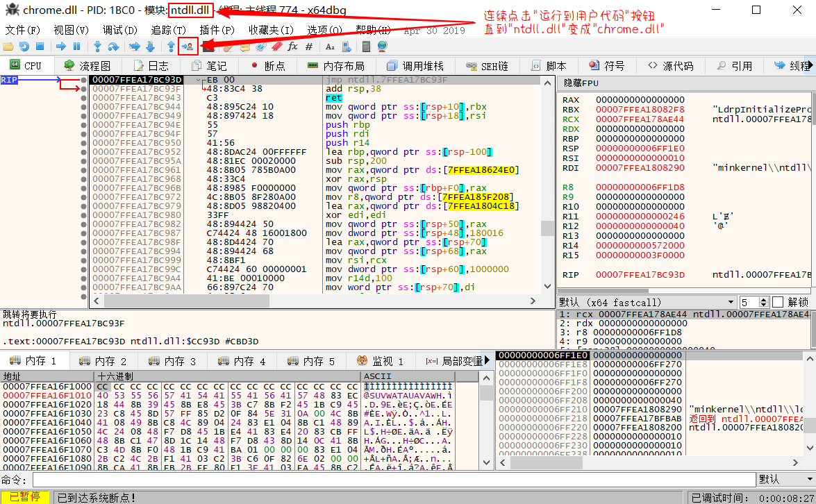Toggle breakpoint dot at 00007FFEA17BC943
This screenshot has width=816, height=504.
[84, 98]
